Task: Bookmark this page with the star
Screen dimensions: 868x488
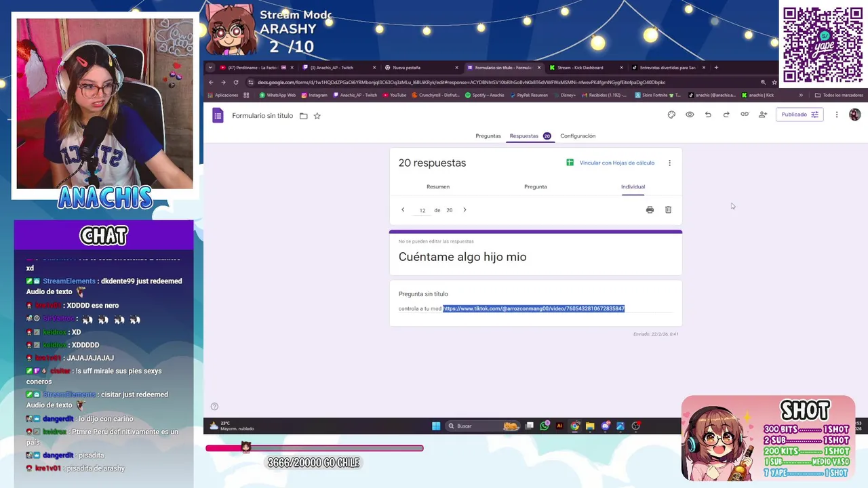Action: pos(774,83)
